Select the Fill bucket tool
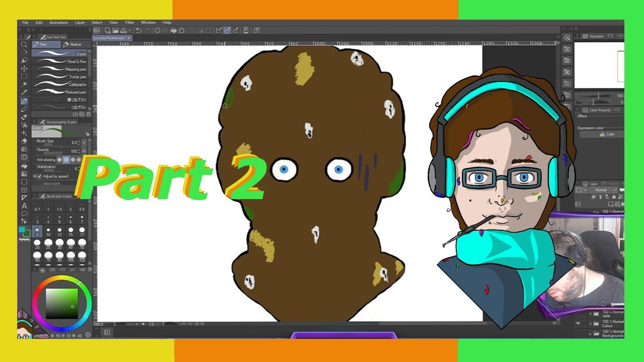The width and height of the screenshot is (644, 362). coord(24,165)
